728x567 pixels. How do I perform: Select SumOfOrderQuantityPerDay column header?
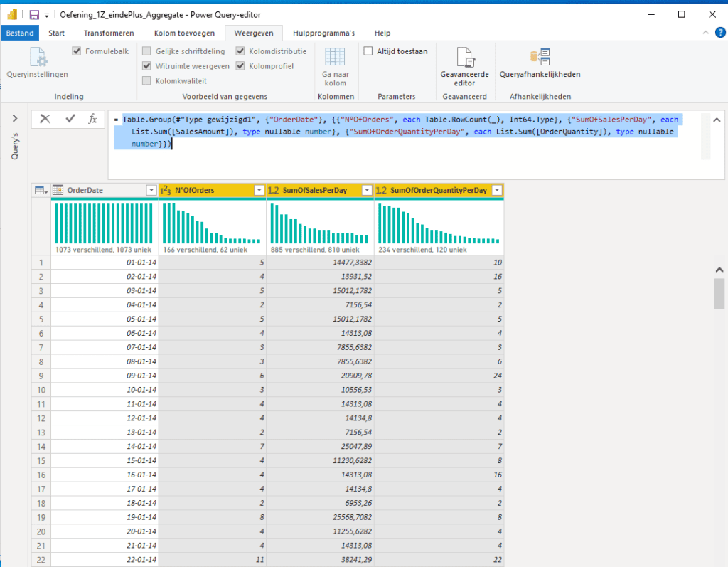click(x=439, y=190)
